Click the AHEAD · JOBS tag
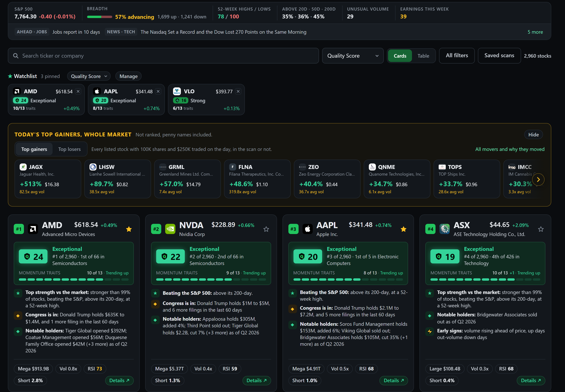The width and height of the screenshot is (565, 392). tap(32, 32)
